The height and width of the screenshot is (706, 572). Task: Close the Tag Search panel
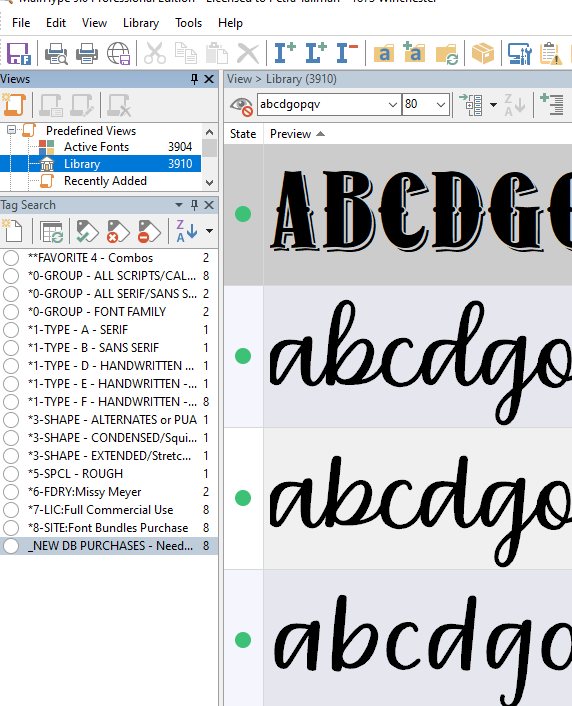click(209, 205)
